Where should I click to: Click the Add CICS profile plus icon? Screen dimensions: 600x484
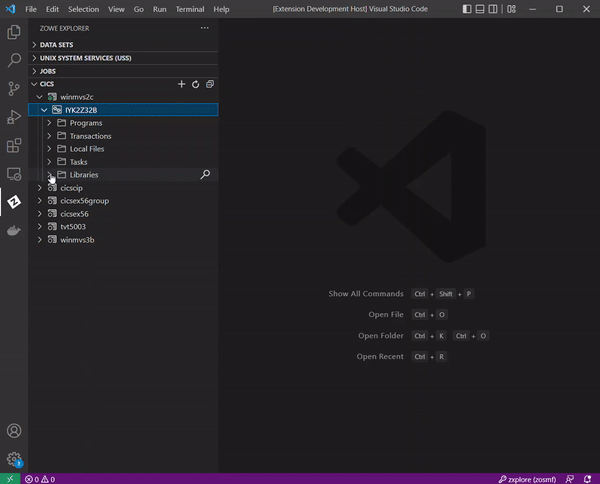181,84
